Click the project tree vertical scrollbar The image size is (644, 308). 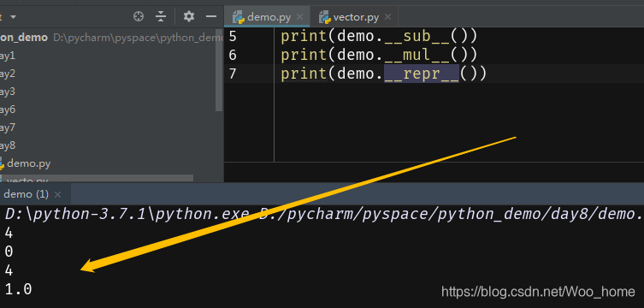click(219, 70)
